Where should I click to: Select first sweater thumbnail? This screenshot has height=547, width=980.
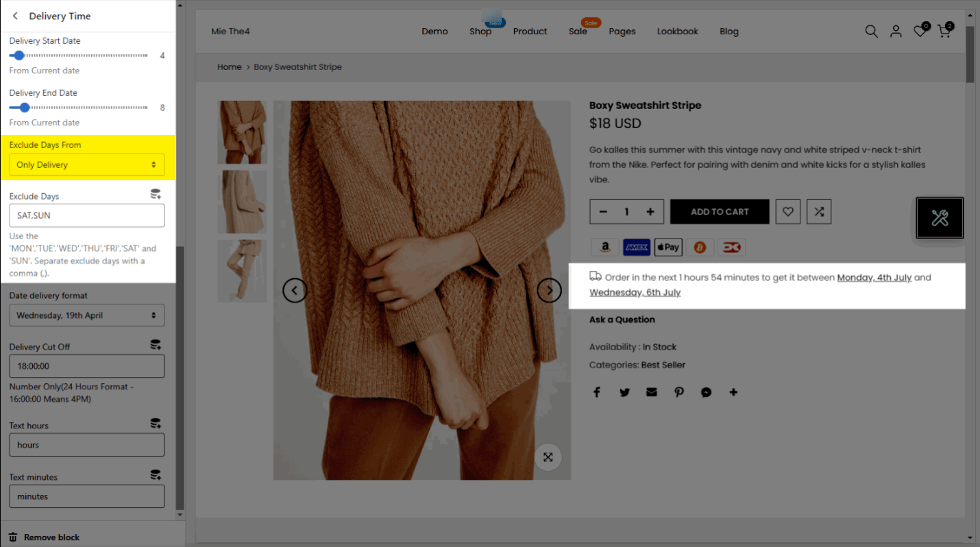[x=242, y=132]
